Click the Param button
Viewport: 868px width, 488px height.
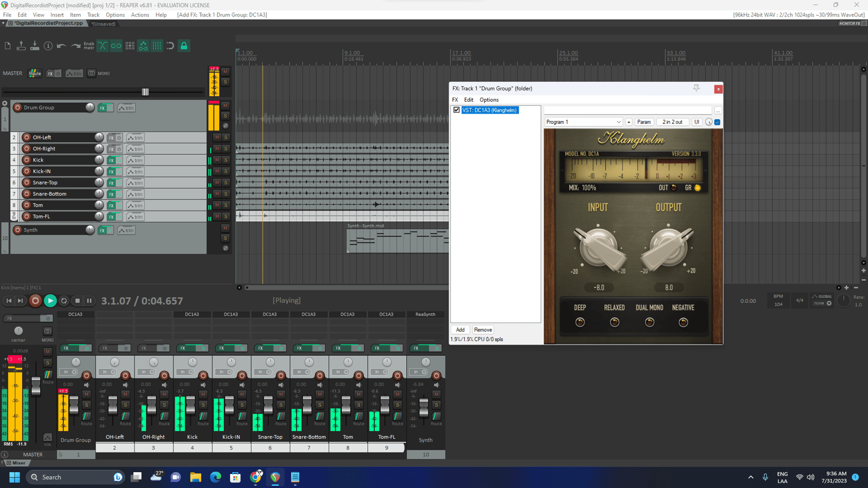(x=644, y=122)
